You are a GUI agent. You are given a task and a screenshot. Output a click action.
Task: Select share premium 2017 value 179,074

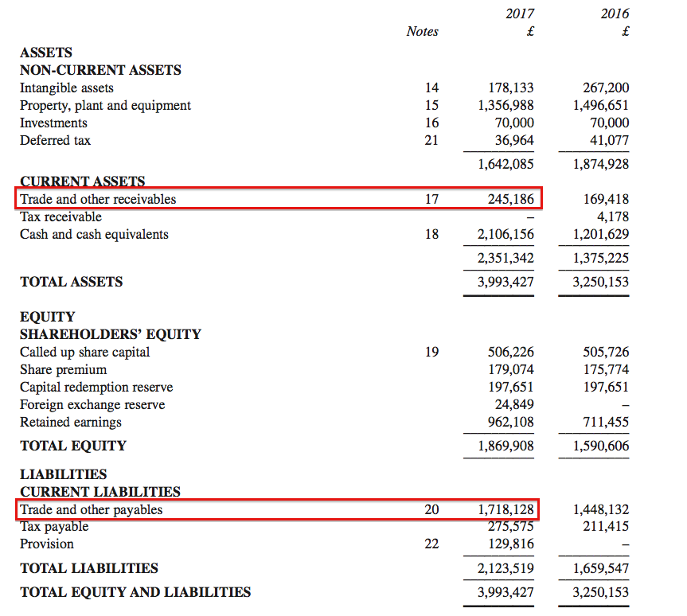point(511,370)
